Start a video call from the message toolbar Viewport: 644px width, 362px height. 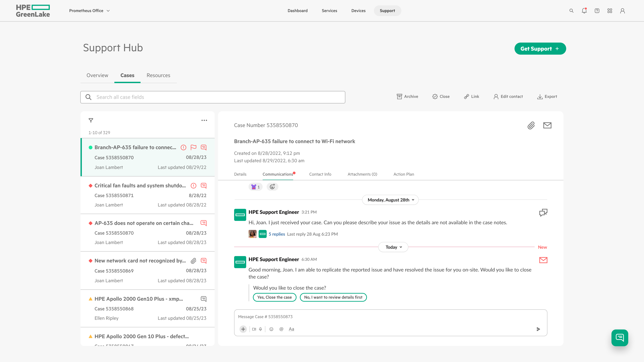254,329
